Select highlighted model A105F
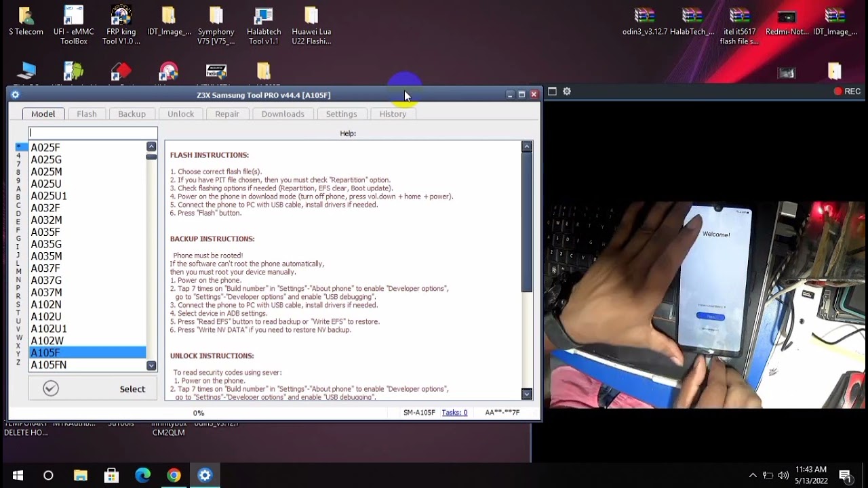Viewport: 868px width, 488px height. tap(87, 352)
